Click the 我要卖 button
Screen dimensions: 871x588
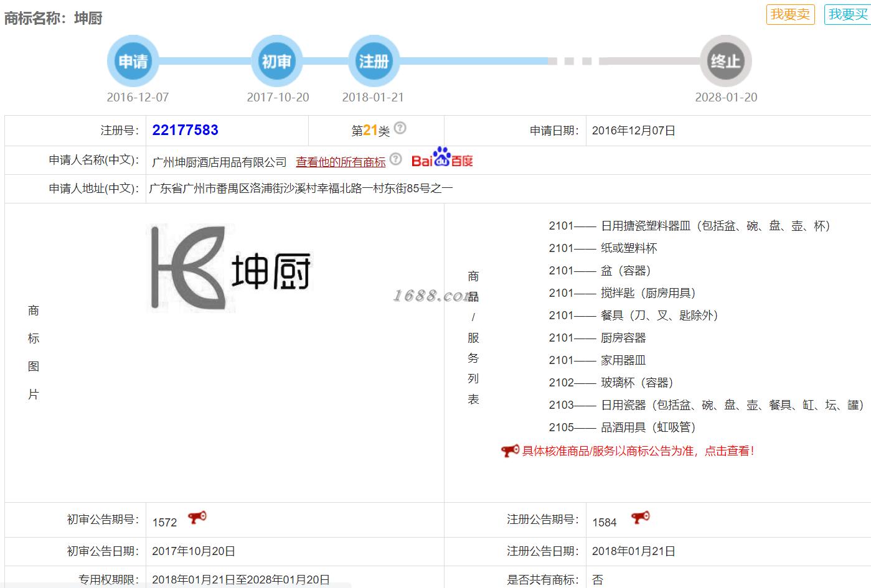point(790,14)
